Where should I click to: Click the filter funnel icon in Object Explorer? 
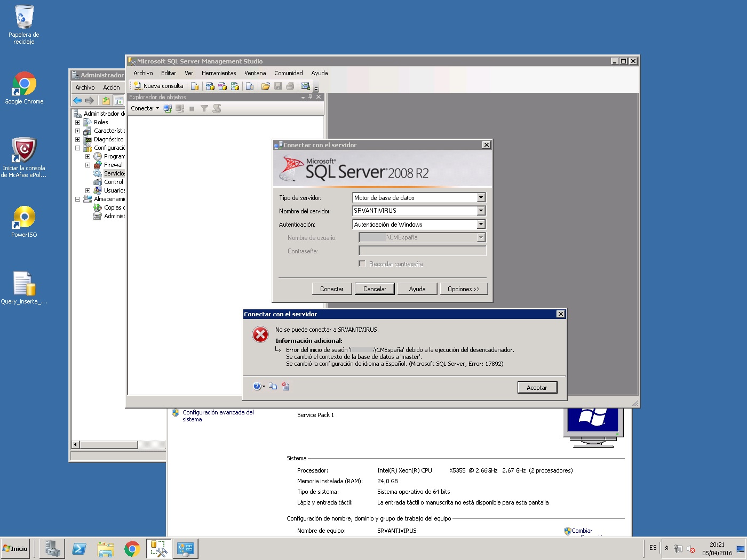coord(204,108)
